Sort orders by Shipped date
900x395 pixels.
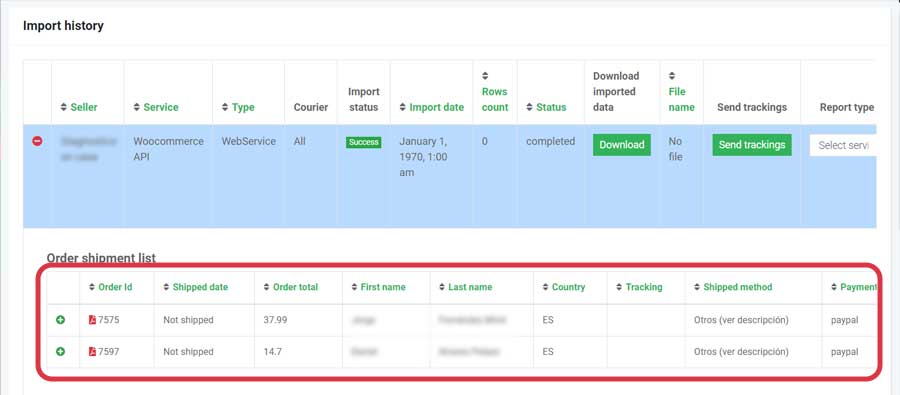tap(196, 287)
